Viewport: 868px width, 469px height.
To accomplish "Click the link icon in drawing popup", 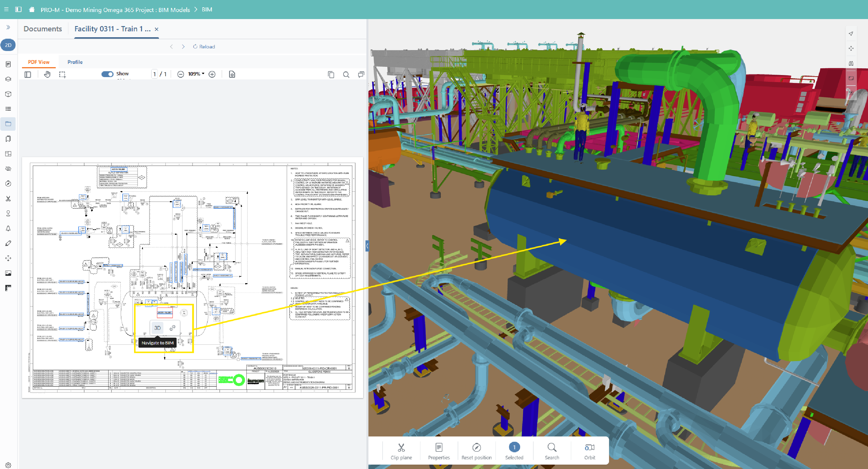I will pyautogui.click(x=172, y=328).
